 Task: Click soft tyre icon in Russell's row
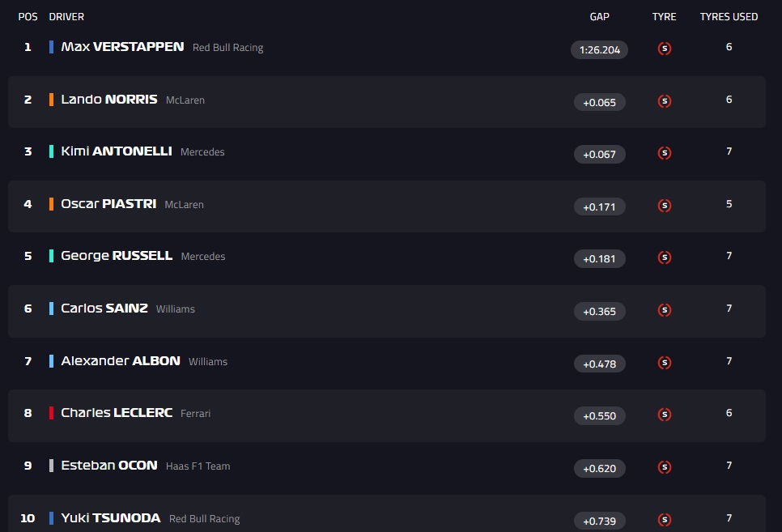(x=665, y=257)
